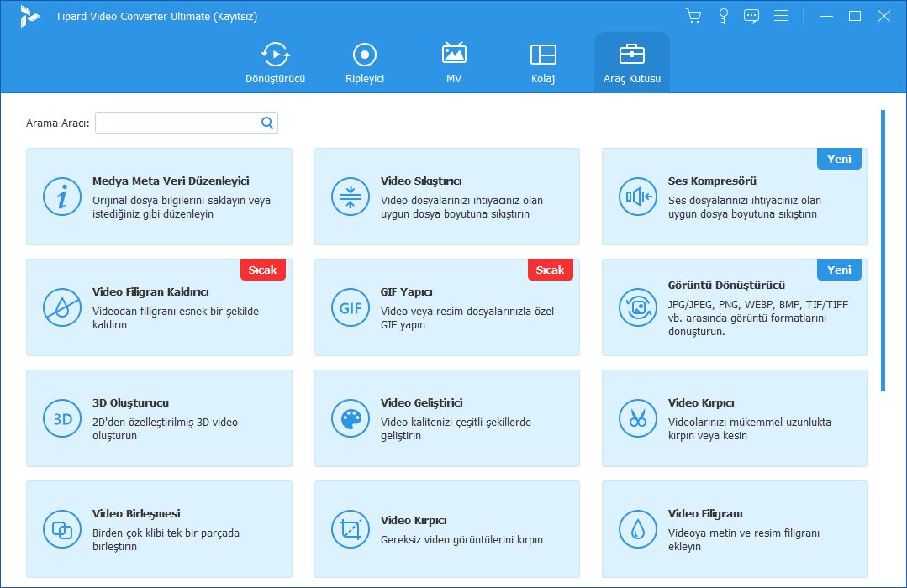This screenshot has height=588, width=907.
Task: Click 'Video kalitenizi çeşitli şekillerde' text
Action: tap(456, 422)
